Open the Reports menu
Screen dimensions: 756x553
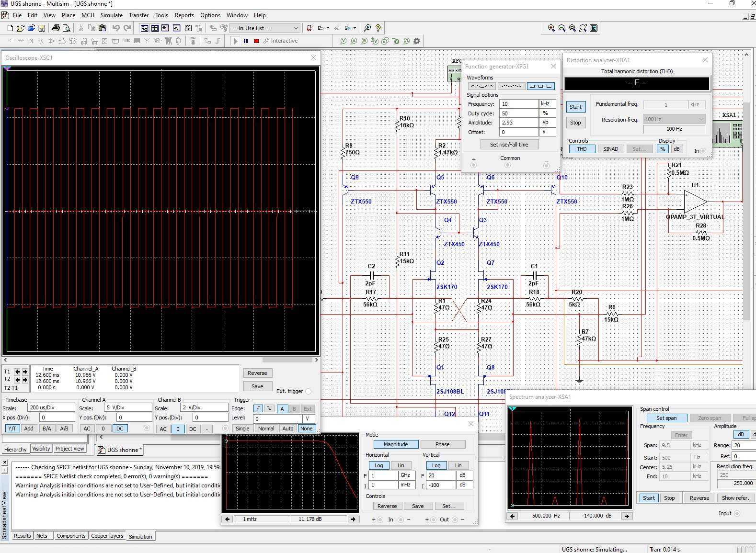coord(184,15)
